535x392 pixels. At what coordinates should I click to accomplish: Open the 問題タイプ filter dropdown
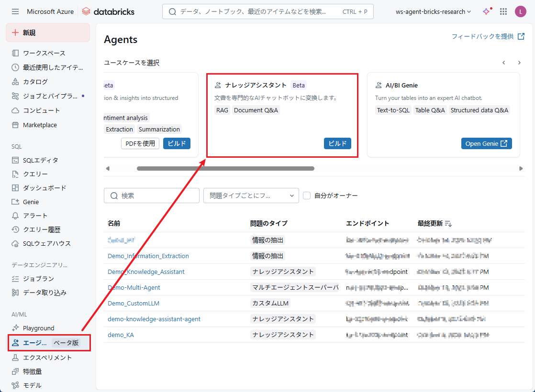(x=251, y=196)
